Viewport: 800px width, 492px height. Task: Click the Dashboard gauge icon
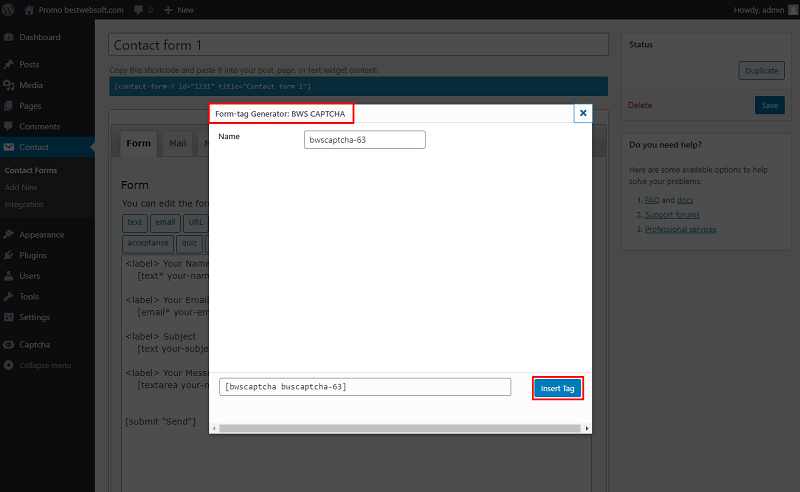[9, 37]
